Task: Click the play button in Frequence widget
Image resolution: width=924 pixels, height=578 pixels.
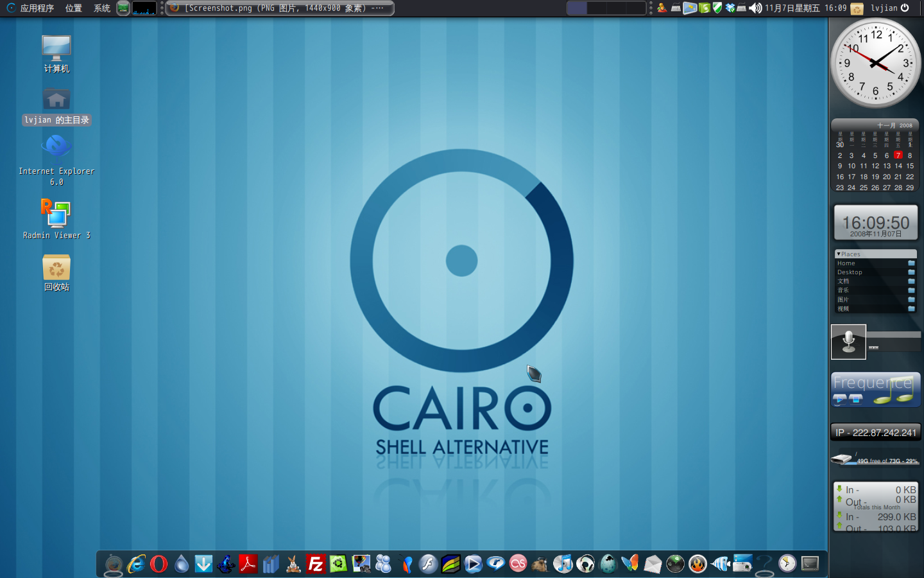Action: pyautogui.click(x=840, y=399)
